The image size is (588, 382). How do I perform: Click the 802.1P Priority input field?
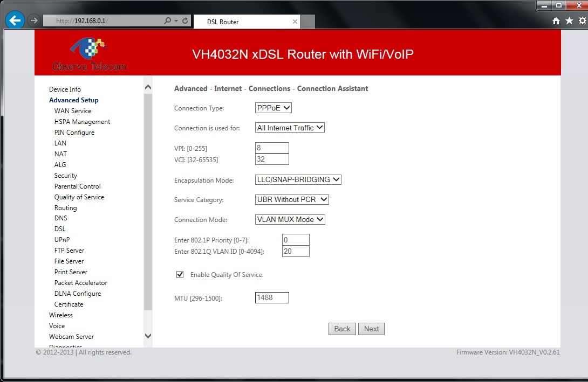296,240
